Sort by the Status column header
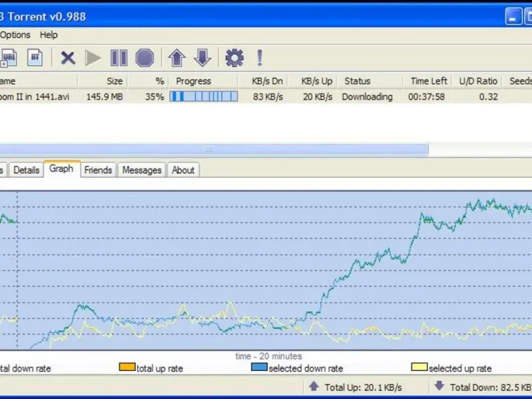 (370, 81)
